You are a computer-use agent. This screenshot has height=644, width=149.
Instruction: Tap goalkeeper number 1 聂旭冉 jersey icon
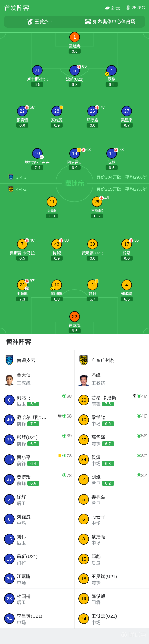coord(74,37)
